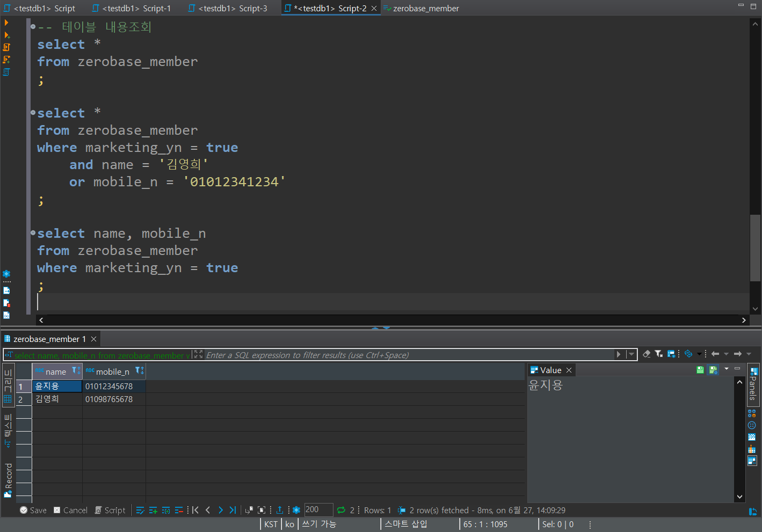Run the SQL statement with the execute arrow
Viewport: 762px width, 532px height.
tap(6, 23)
